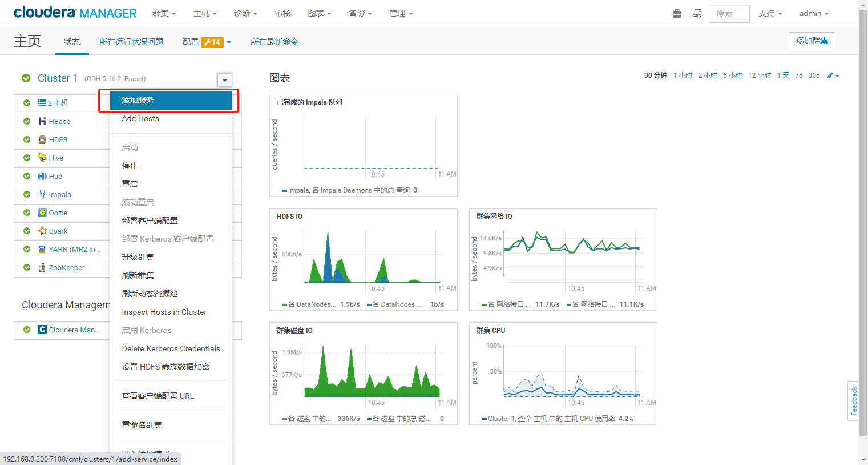Open the chart edit pencil dropdown

coord(833,75)
